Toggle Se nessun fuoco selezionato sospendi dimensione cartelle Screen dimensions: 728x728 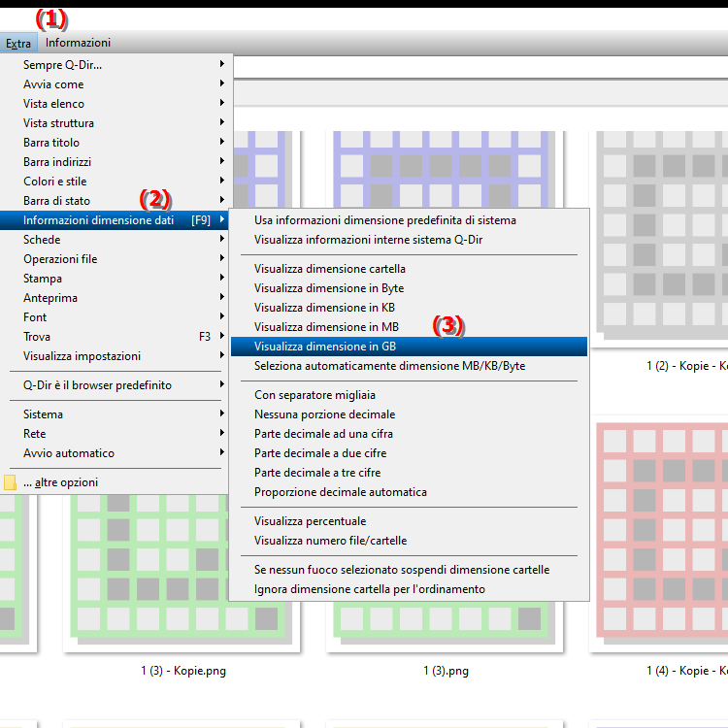[409, 570]
